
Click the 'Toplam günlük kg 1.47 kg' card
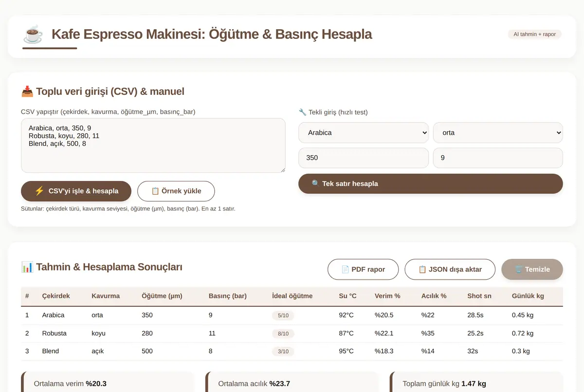(476, 382)
